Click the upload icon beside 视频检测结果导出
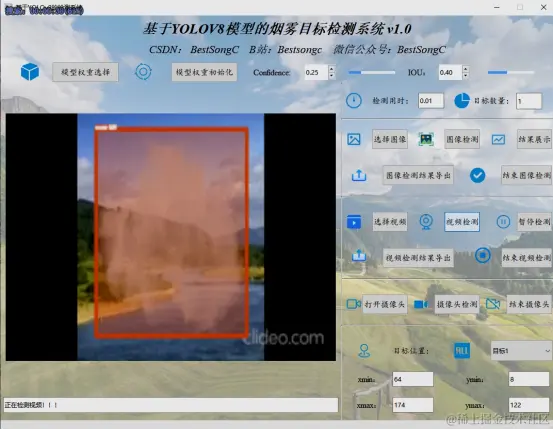 tap(359, 255)
